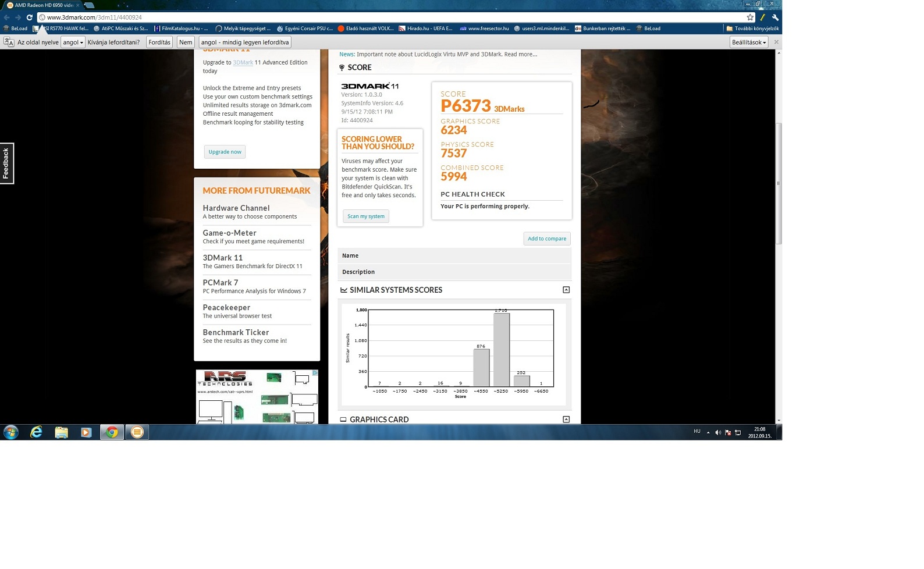Open the Melyik tápegységet bookmark
924x569 pixels.
(x=243, y=29)
